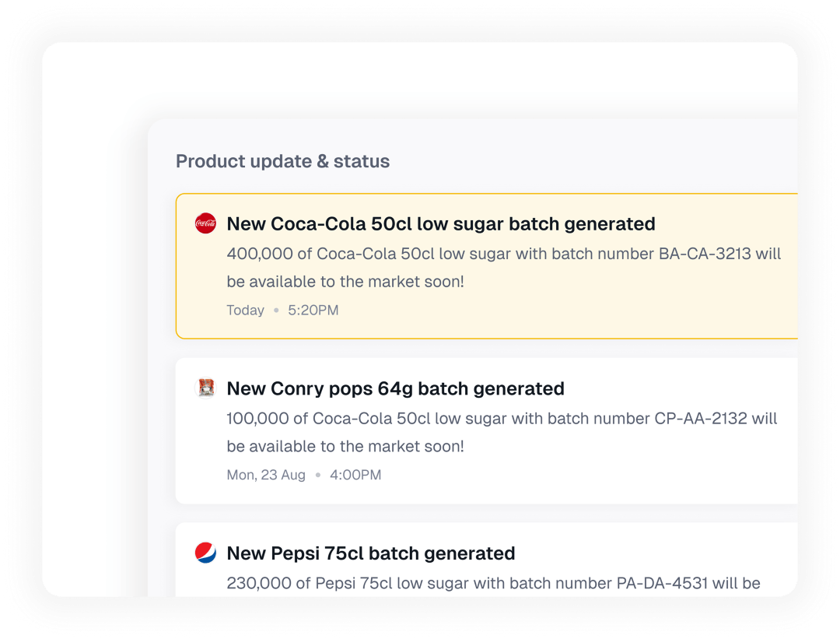Click the Coca-Cola logo icon
Screen dimensions: 840x639
205,223
